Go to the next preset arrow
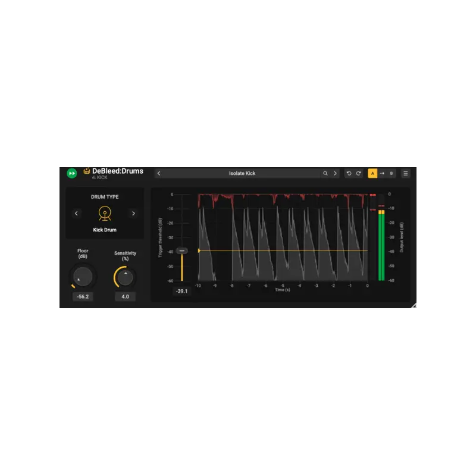Viewport: 476px width, 476px height. tap(335, 173)
